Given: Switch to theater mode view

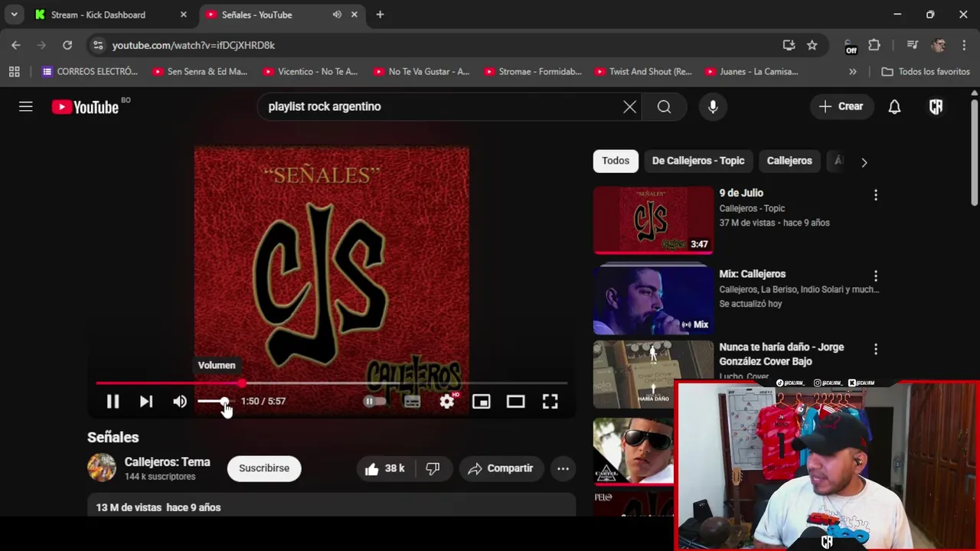Looking at the screenshot, I should (515, 401).
